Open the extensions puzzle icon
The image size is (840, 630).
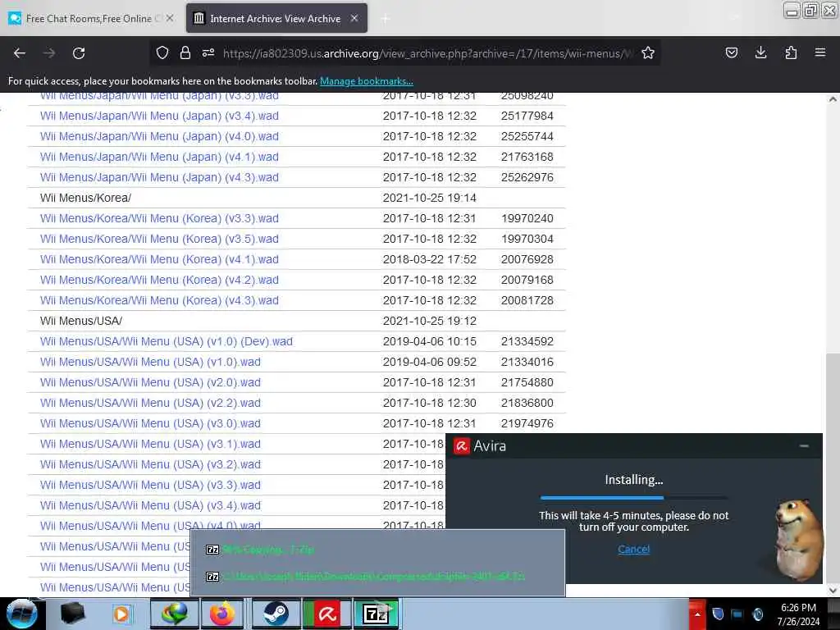pos(791,52)
